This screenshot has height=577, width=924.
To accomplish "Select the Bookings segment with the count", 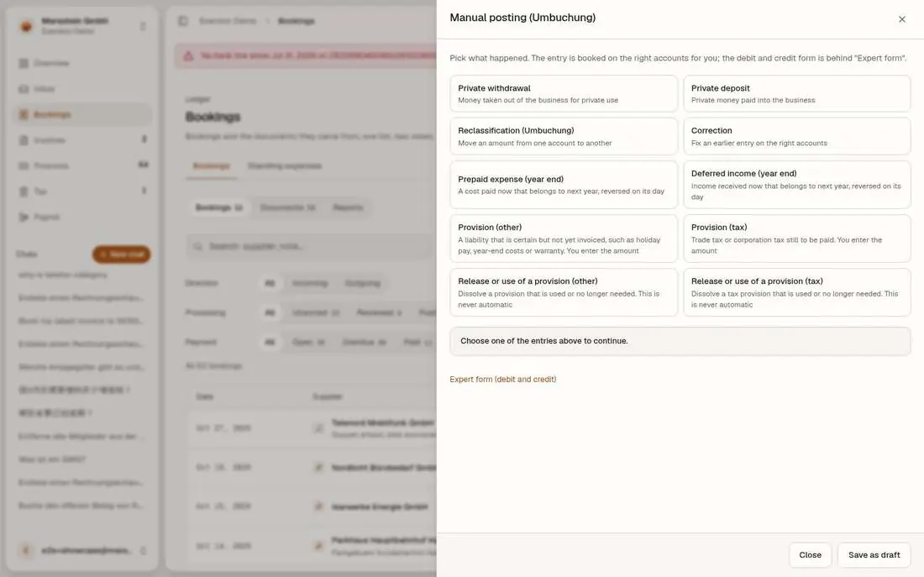I will click(219, 207).
